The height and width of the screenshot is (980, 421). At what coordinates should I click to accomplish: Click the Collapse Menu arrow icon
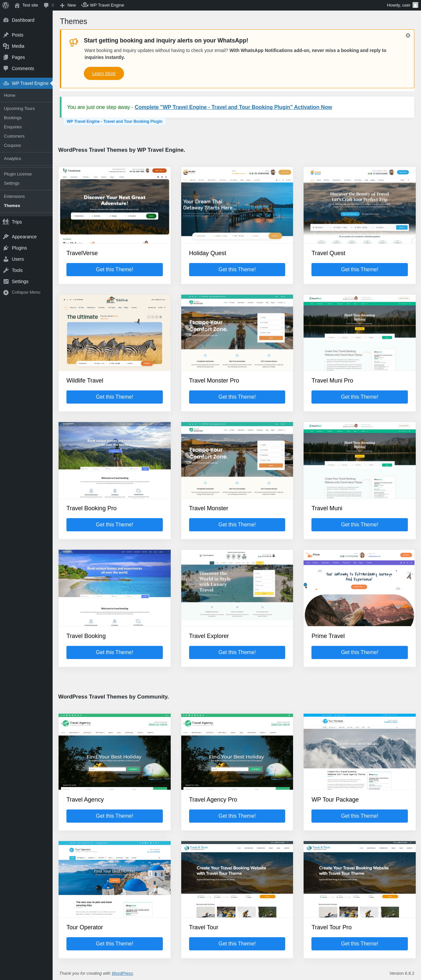click(6, 293)
